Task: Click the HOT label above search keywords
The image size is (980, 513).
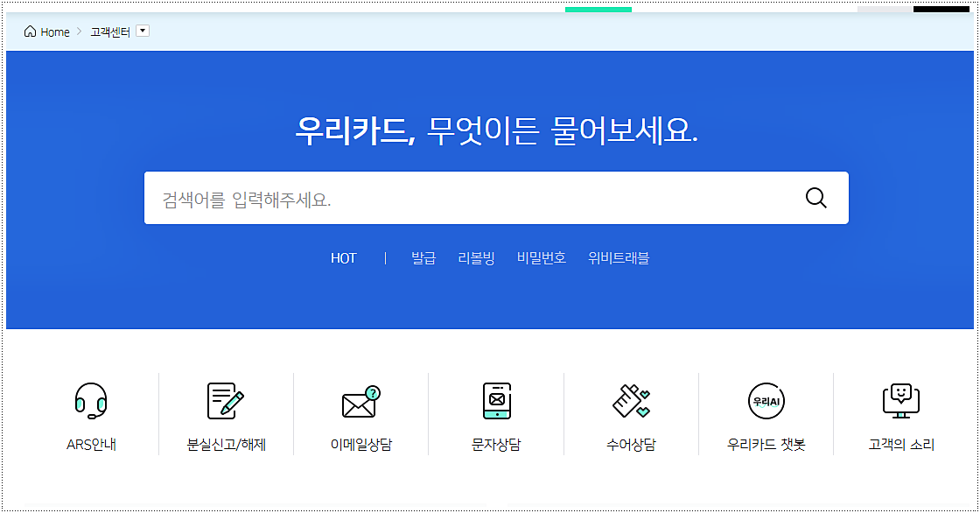Action: coord(345,257)
